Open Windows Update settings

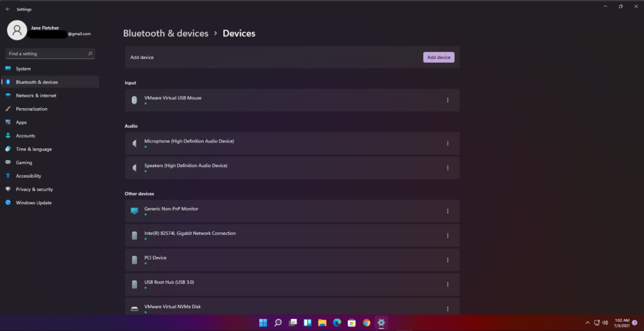50,203
